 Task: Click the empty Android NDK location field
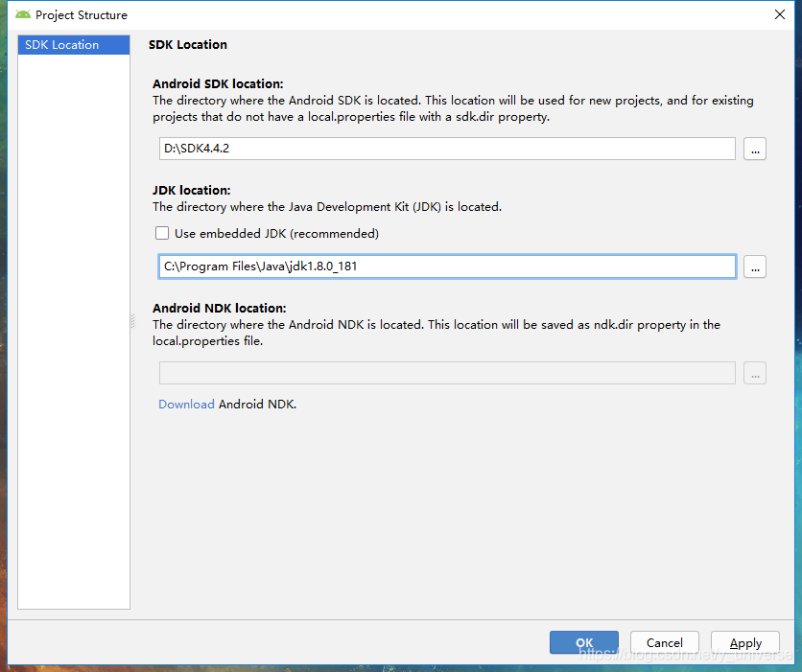pos(446,373)
